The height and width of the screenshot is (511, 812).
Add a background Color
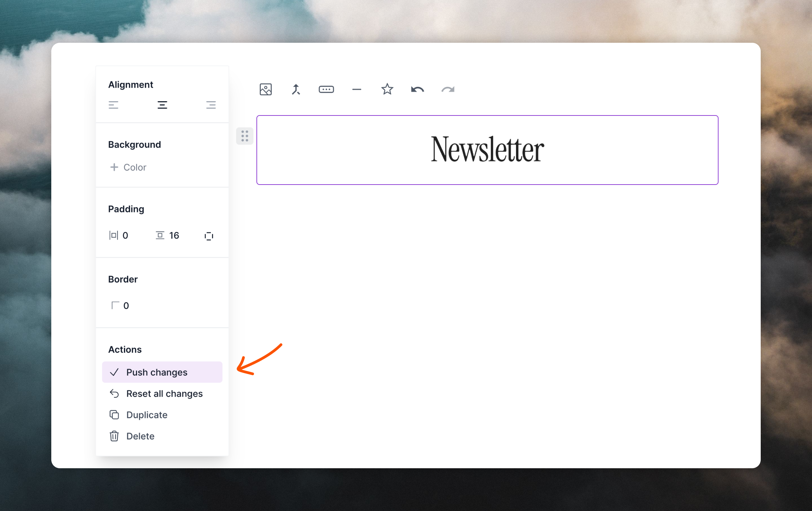[x=128, y=167]
